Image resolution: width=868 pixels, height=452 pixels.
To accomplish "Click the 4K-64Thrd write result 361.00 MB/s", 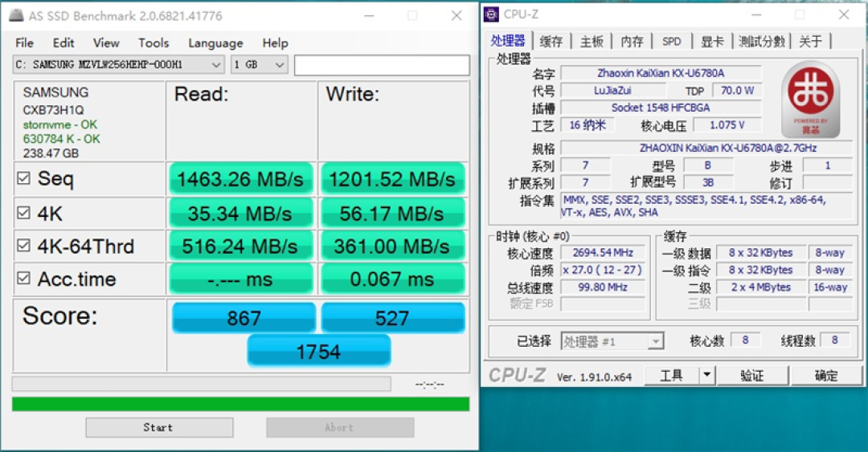I will click(392, 246).
